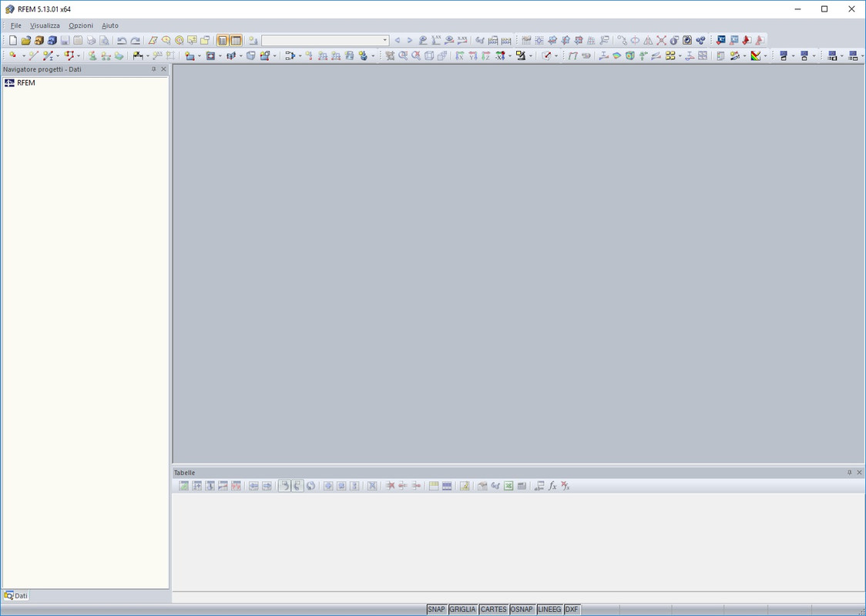The width and height of the screenshot is (866, 616).
Task: Toggle SNAP in the status bar
Action: coord(436,609)
